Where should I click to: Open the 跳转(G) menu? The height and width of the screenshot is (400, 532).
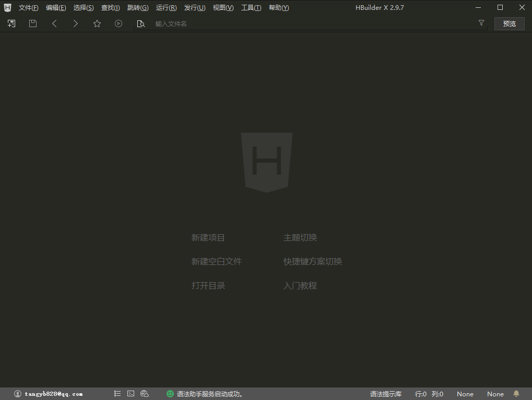point(138,7)
